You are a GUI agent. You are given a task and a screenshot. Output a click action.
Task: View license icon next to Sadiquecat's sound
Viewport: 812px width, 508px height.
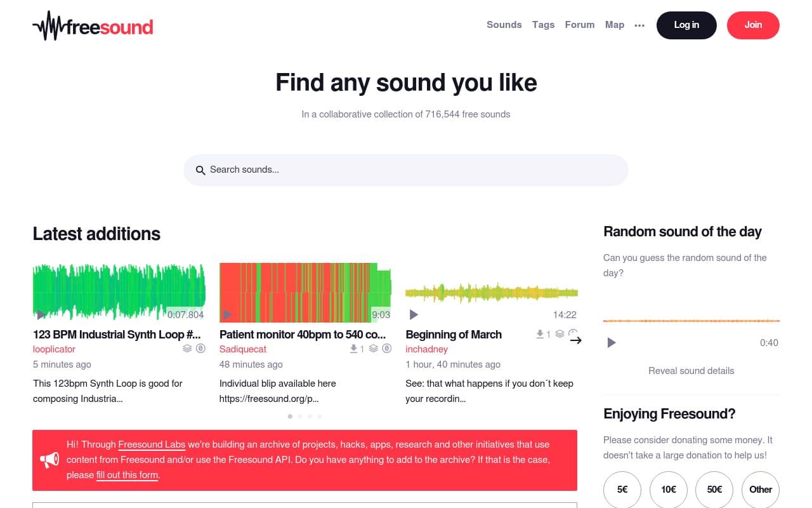coord(387,349)
